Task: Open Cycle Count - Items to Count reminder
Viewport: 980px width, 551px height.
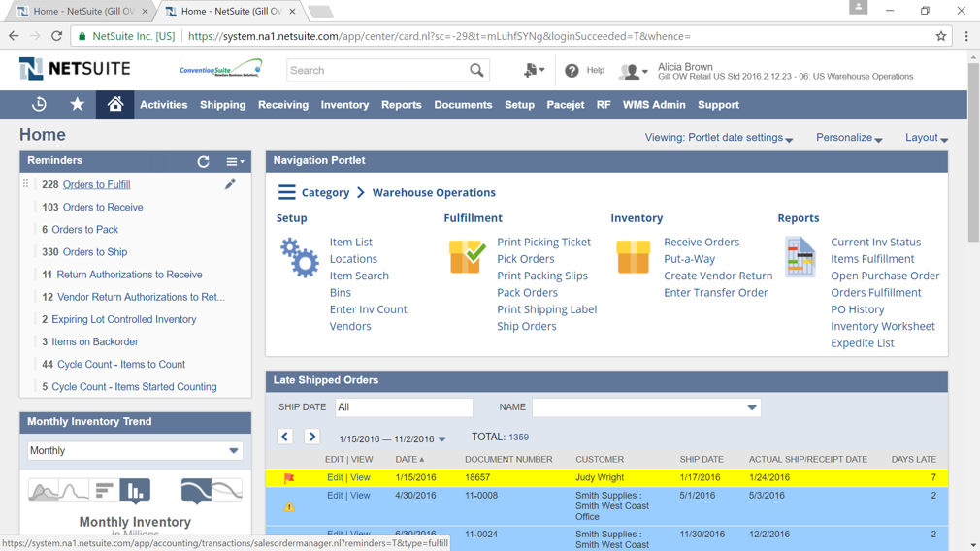Action: 121,364
